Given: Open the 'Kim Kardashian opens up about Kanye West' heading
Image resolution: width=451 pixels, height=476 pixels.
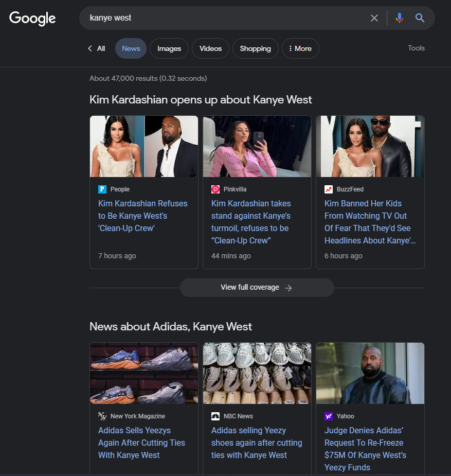Looking at the screenshot, I should 201,99.
